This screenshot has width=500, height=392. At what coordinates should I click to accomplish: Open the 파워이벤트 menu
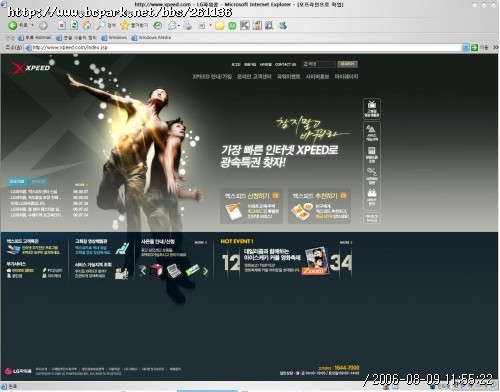(288, 77)
